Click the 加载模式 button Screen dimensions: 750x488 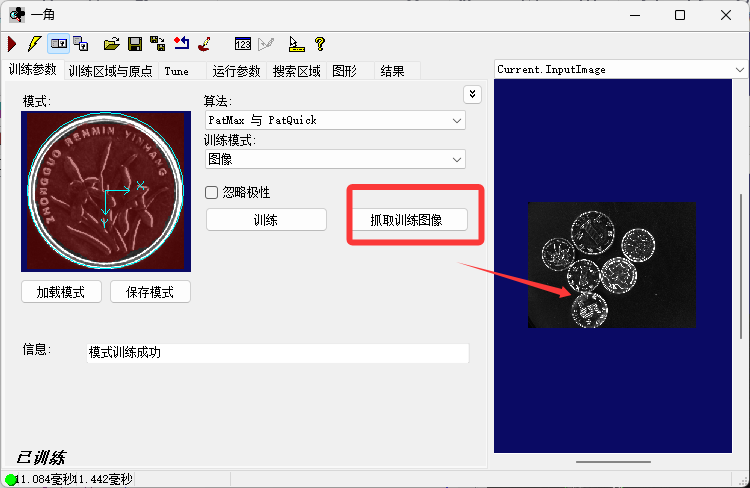click(61, 292)
